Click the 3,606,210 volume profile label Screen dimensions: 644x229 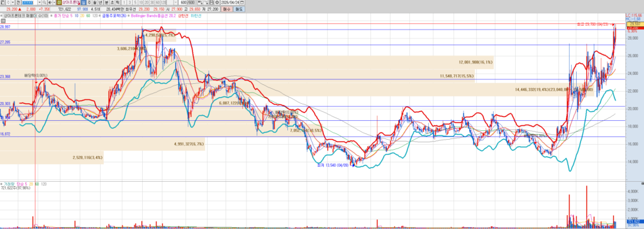tap(131, 48)
